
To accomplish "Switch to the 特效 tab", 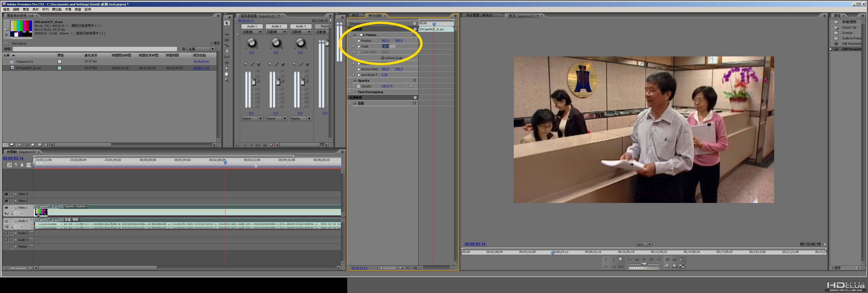I will tap(355, 15).
